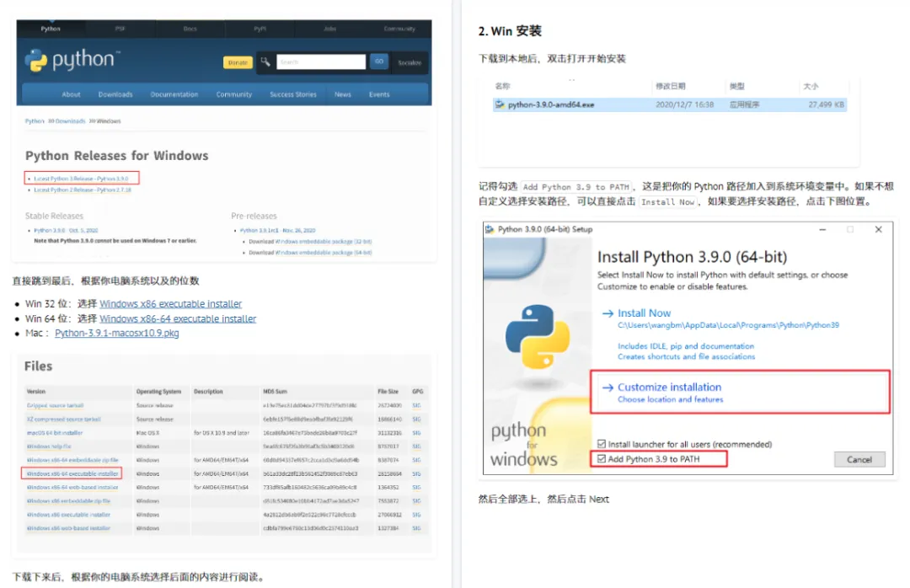Image resolution: width=910 pixels, height=588 pixels.
Task: Click the magnifier icon beside the search field
Action: [x=265, y=61]
